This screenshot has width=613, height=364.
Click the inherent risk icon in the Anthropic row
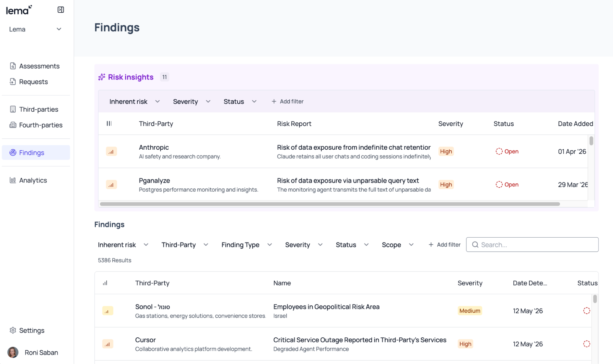[111, 151]
